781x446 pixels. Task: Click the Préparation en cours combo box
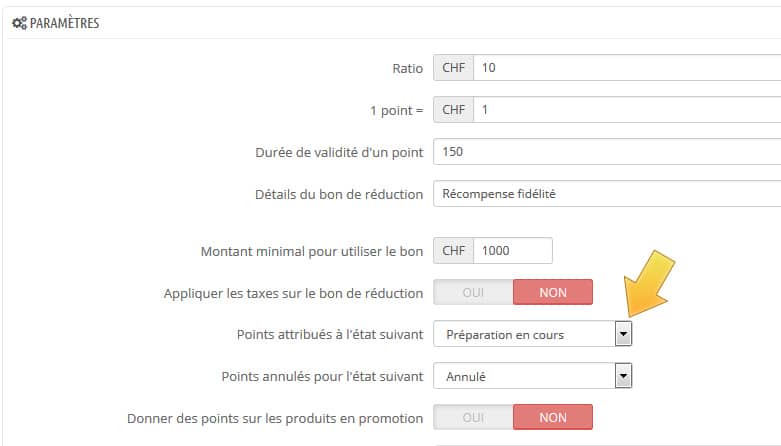pos(532,334)
